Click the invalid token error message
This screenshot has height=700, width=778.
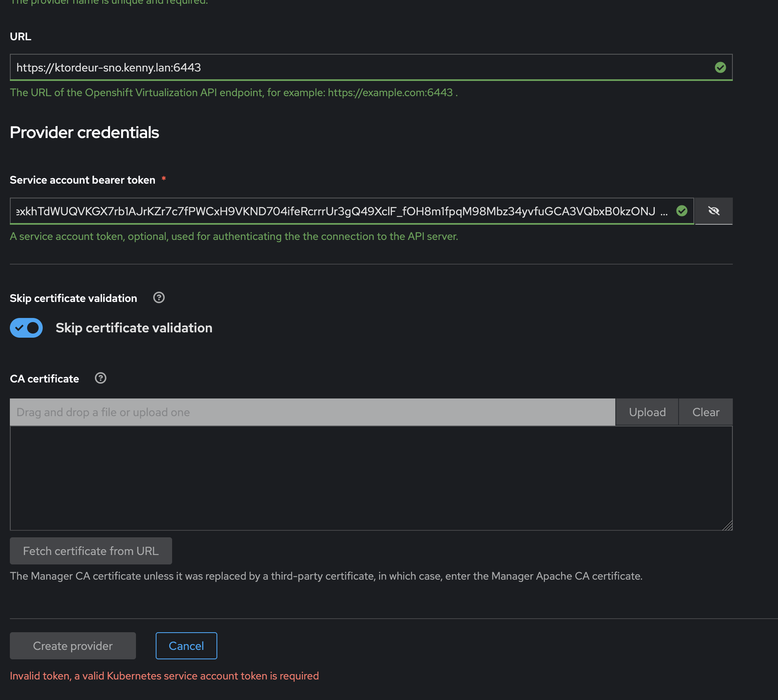coord(164,676)
